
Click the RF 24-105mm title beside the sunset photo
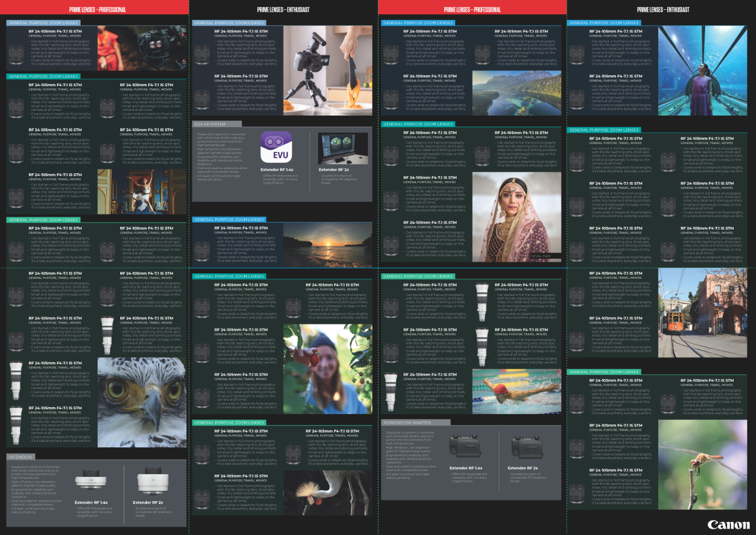tap(241, 228)
